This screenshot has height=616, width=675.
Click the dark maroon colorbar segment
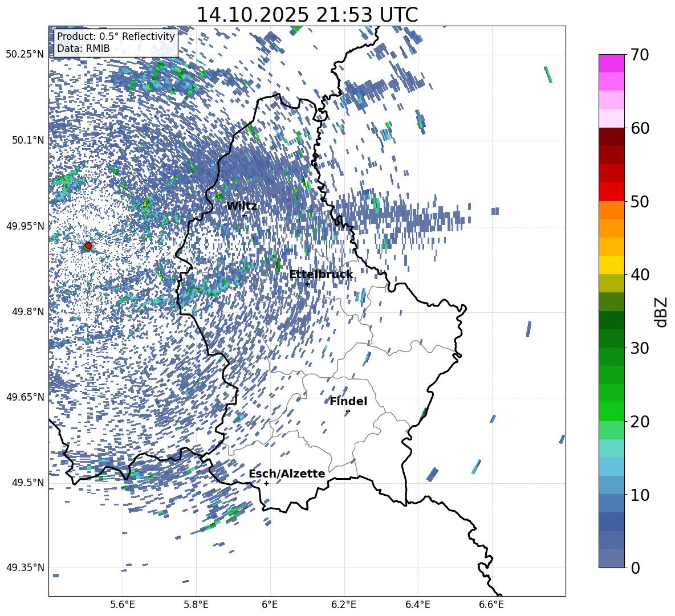[611, 137]
